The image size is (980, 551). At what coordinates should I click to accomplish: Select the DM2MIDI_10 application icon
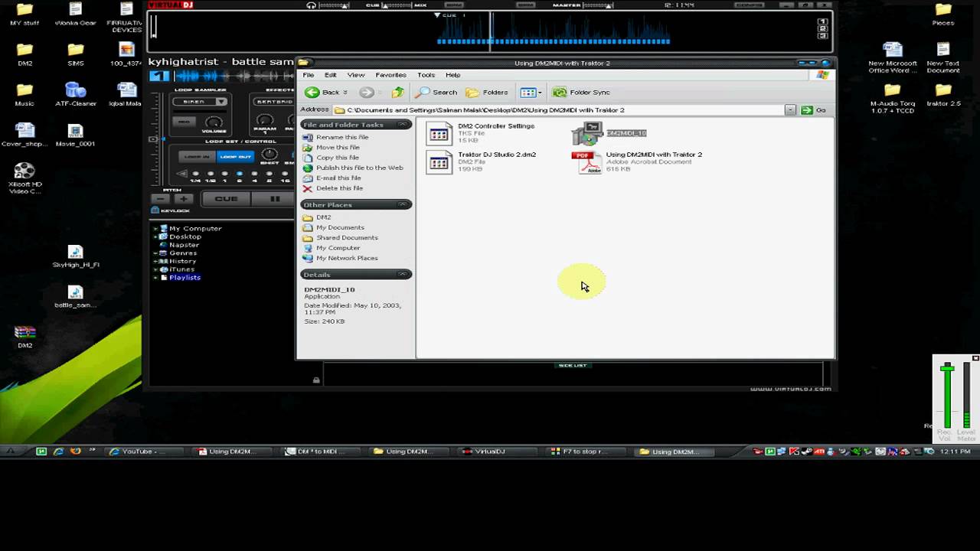coord(587,133)
